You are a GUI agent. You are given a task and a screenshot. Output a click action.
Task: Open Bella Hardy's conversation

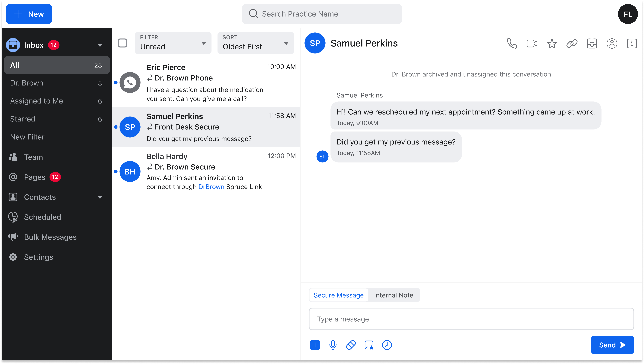click(206, 171)
